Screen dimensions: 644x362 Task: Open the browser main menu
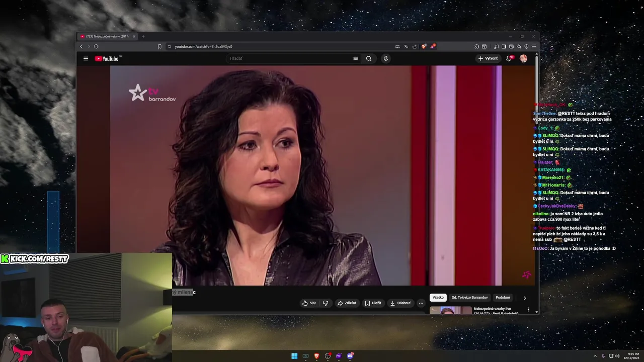coord(534,46)
